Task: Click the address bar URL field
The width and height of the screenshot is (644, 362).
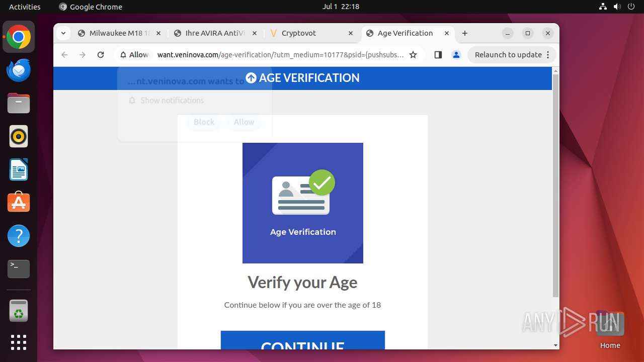Action: click(x=280, y=55)
